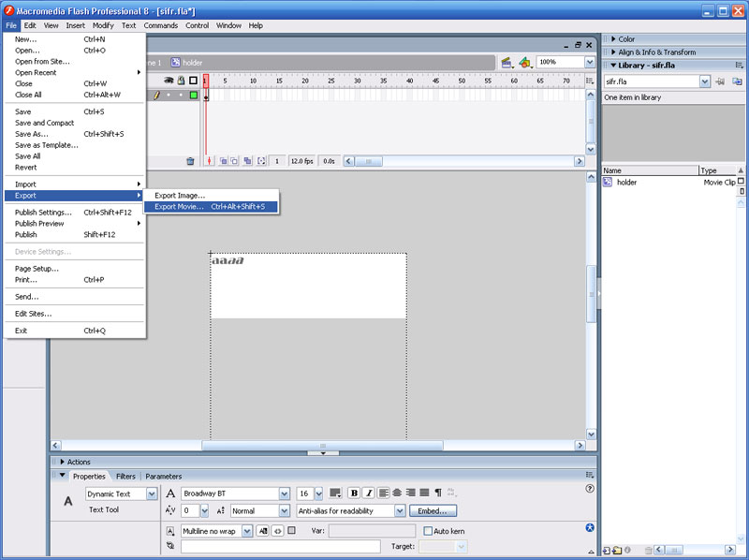Screen dimensions: 749x560
Task: Click the Edit Symbols icon
Action: (525, 62)
